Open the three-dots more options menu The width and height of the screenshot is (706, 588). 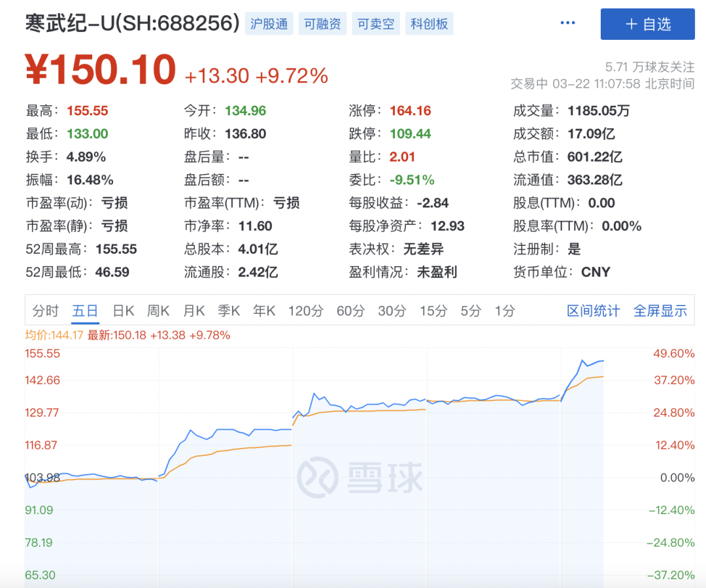[567, 23]
